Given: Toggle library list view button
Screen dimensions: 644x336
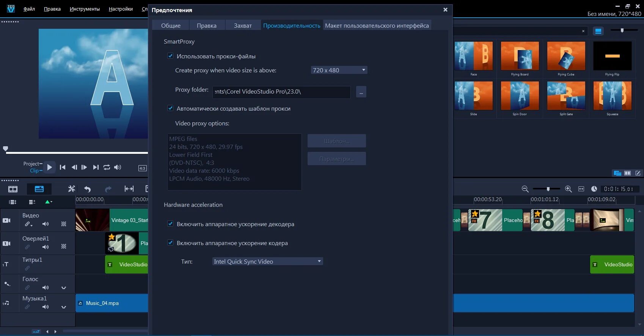Looking at the screenshot, I should [598, 31].
